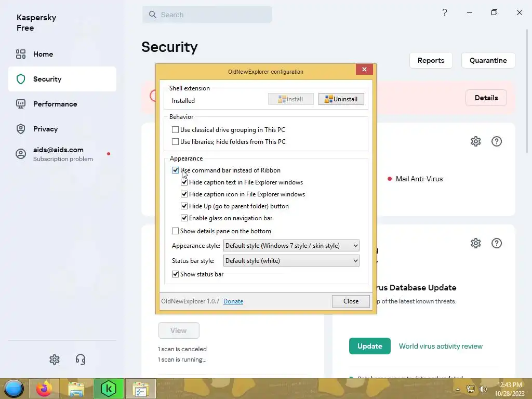This screenshot has height=399, width=532.
Task: Open Firefox from the taskbar
Action: [x=44, y=389]
